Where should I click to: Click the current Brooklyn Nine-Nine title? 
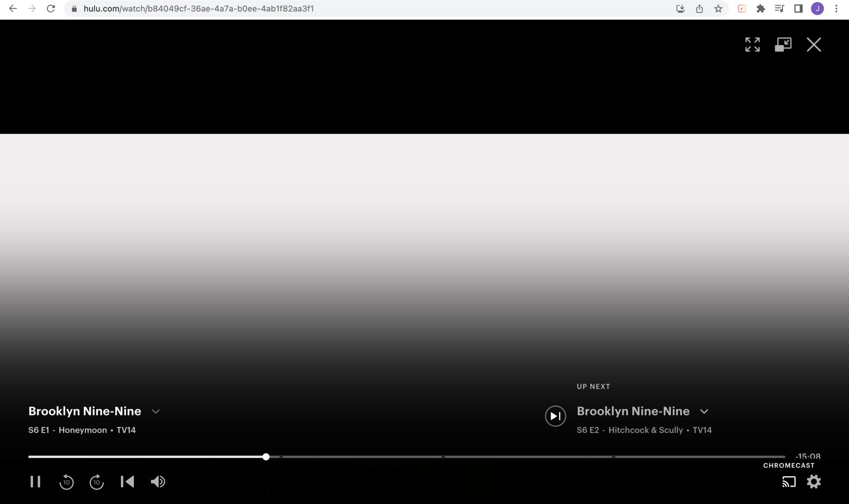85,411
